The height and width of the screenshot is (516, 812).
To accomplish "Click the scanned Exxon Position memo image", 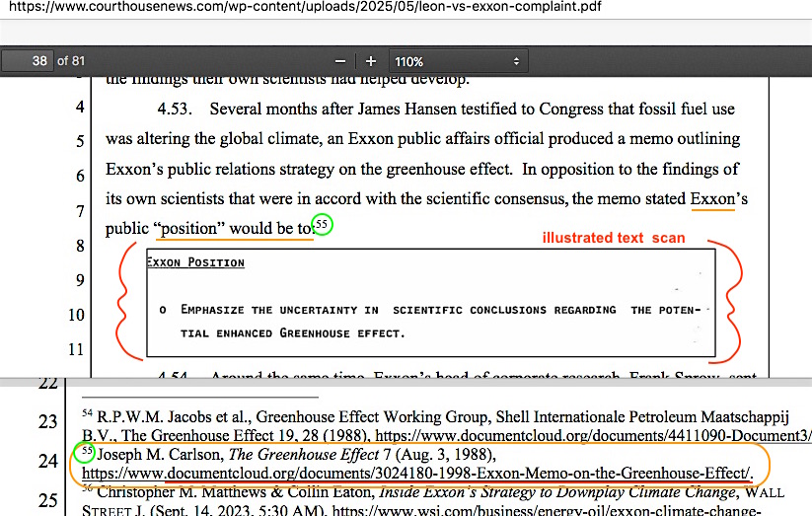I will point(430,302).
